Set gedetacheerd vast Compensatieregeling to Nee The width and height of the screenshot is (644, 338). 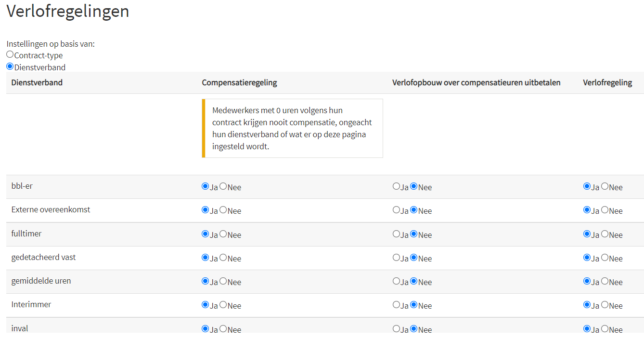pos(223,258)
